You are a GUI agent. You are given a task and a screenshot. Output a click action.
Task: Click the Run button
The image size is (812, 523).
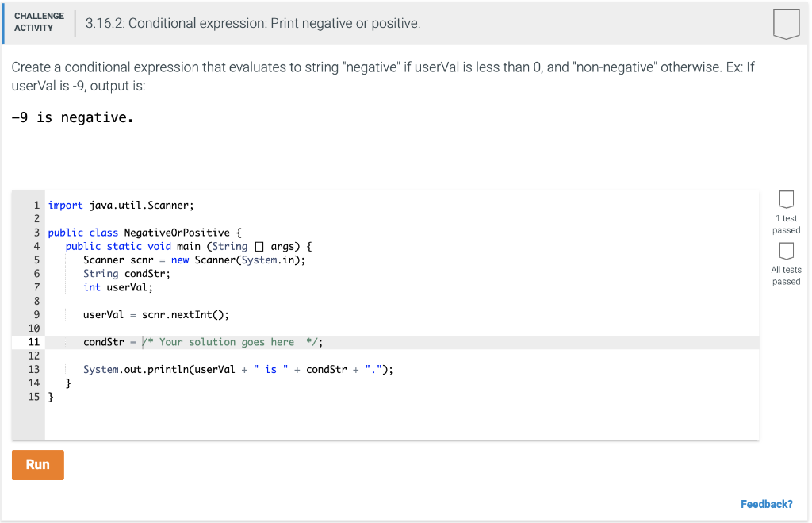(37, 464)
